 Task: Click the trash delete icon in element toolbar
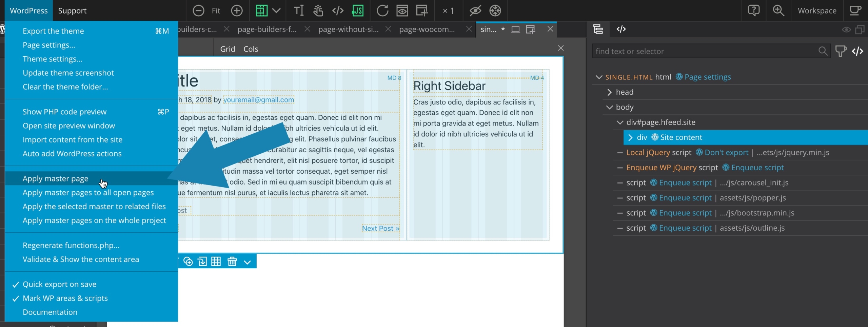click(232, 262)
